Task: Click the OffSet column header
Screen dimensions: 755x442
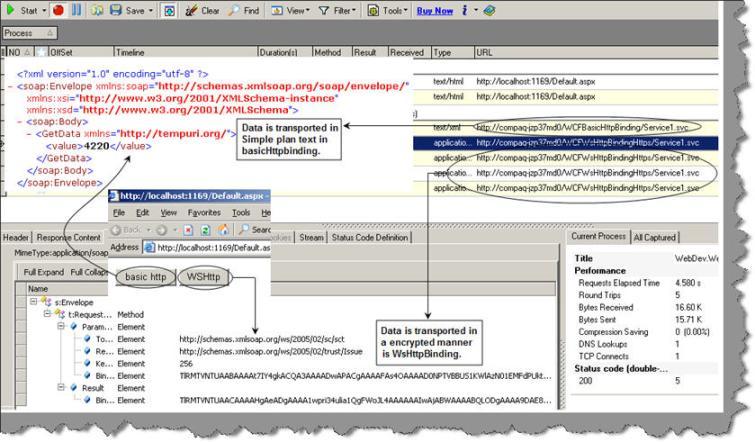Action: [80, 52]
